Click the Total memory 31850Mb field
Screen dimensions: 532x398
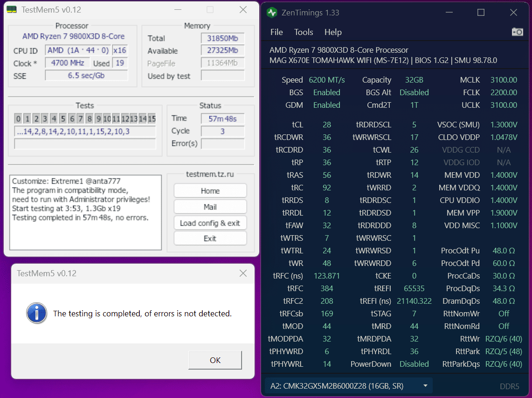pyautogui.click(x=222, y=38)
